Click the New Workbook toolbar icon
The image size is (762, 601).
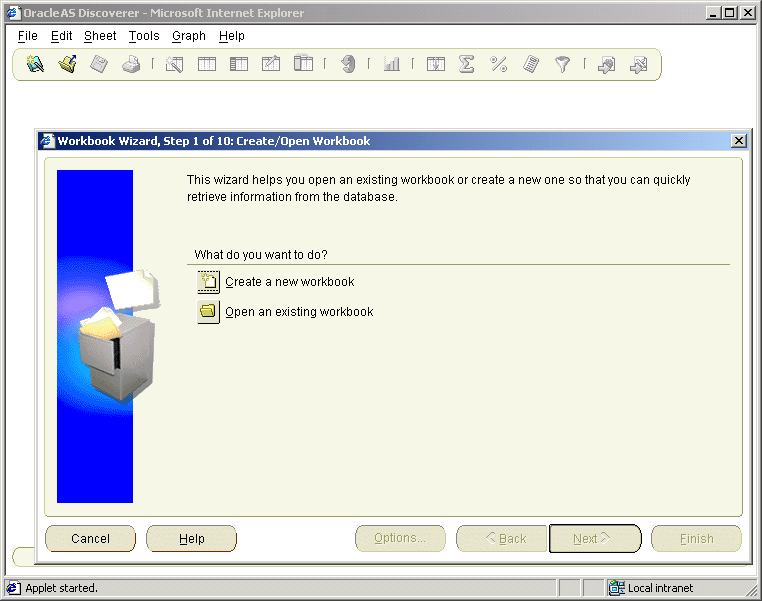click(35, 64)
